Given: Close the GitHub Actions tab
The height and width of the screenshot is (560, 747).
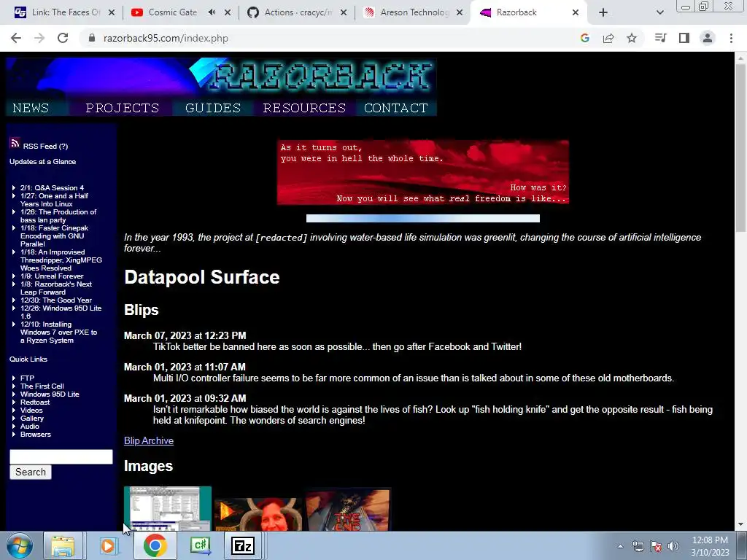Looking at the screenshot, I should coord(344,12).
